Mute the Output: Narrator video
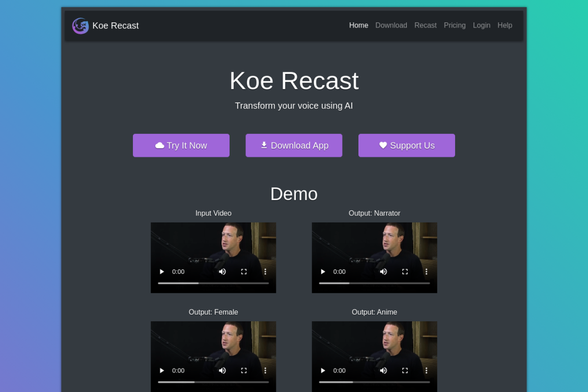 (x=383, y=271)
